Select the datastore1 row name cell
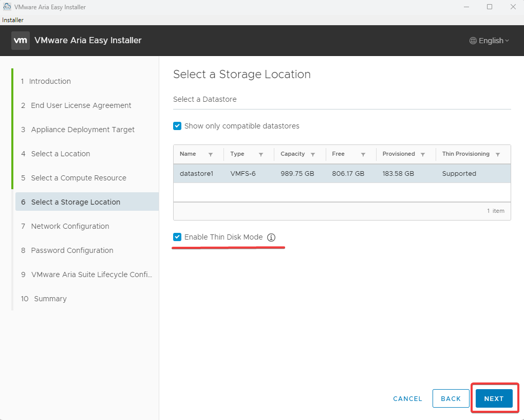 pyautogui.click(x=196, y=174)
